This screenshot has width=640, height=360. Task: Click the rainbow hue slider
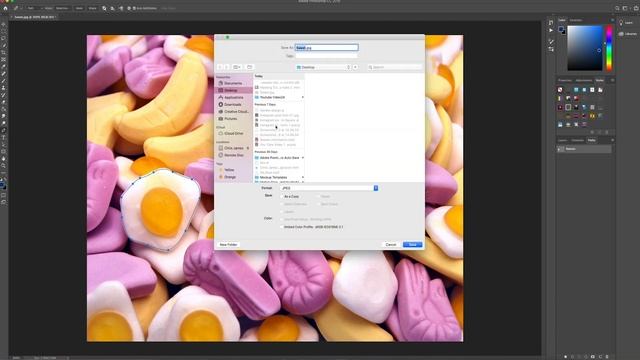(609, 48)
